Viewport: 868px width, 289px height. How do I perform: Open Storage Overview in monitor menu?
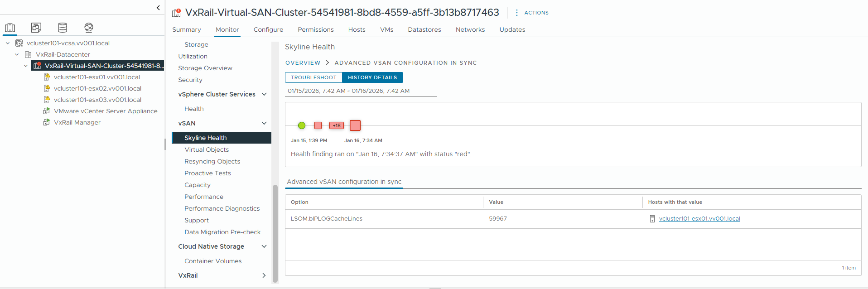[205, 68]
